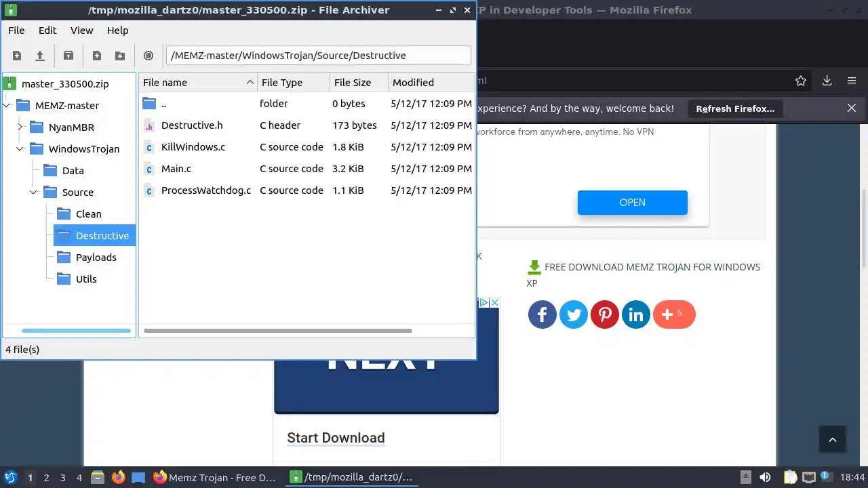Viewport: 868px width, 488px height.
Task: Collapse the MEMZ-master tree node
Action: pos(6,106)
